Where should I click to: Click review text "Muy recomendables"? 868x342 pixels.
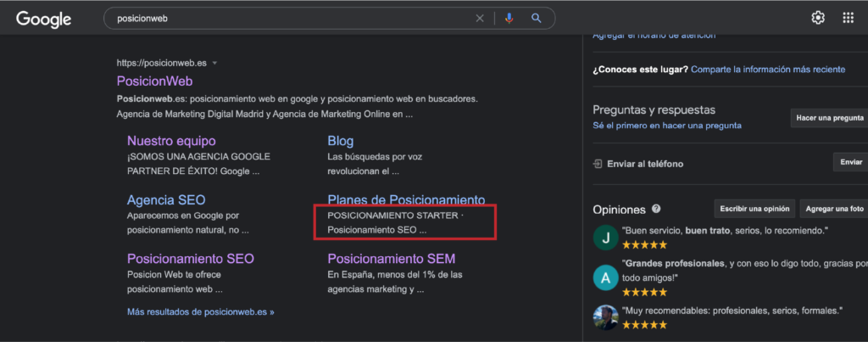pyautogui.click(x=732, y=311)
